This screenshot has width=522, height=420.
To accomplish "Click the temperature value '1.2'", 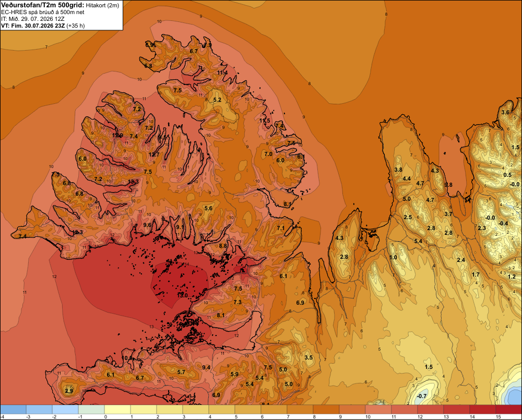I will point(512,277).
